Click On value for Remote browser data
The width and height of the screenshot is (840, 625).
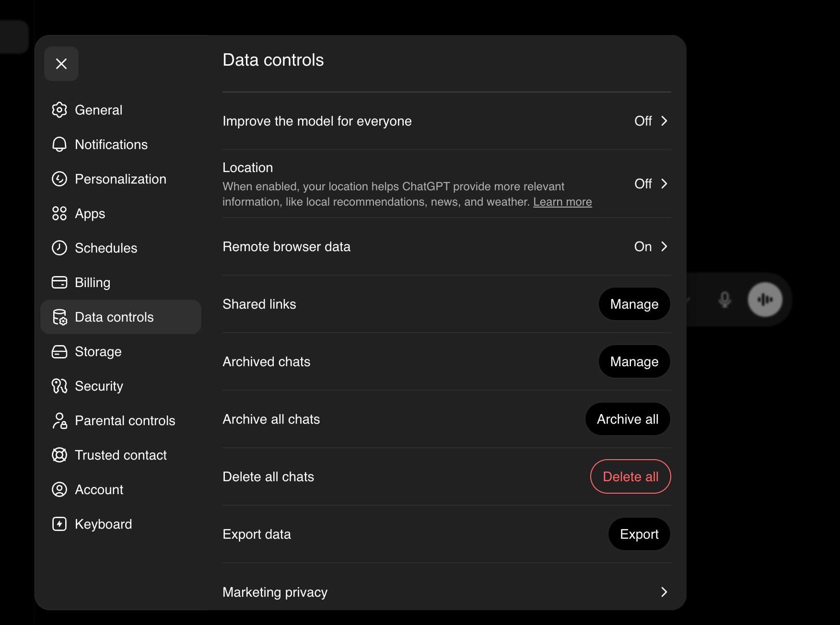coord(643,246)
